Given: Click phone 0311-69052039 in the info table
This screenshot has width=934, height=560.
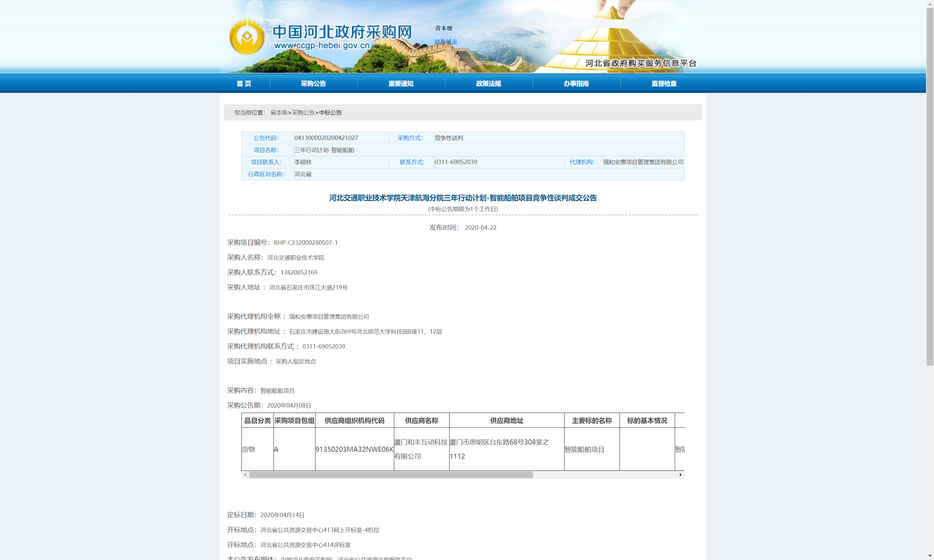Looking at the screenshot, I should (456, 162).
